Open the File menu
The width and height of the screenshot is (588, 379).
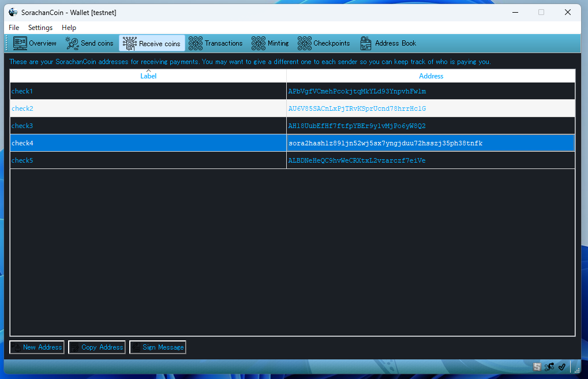(14, 28)
